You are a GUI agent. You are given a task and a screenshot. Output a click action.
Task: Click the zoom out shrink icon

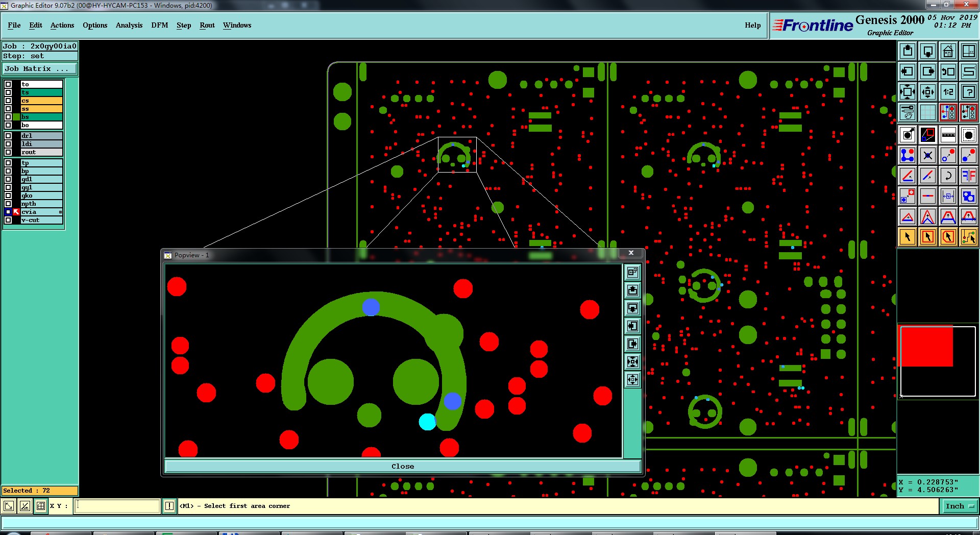pyautogui.click(x=928, y=92)
